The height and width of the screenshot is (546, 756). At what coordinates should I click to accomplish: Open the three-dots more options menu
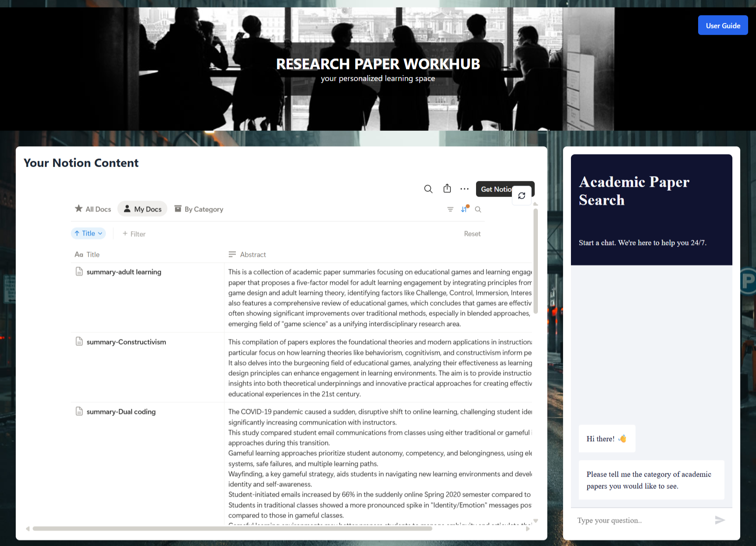tap(465, 189)
